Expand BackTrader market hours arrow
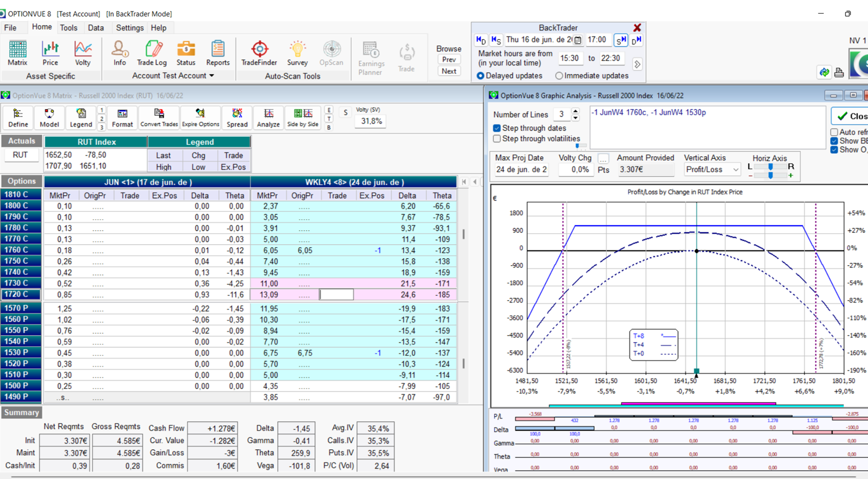Viewport: 868px width, 479px height. tap(637, 64)
